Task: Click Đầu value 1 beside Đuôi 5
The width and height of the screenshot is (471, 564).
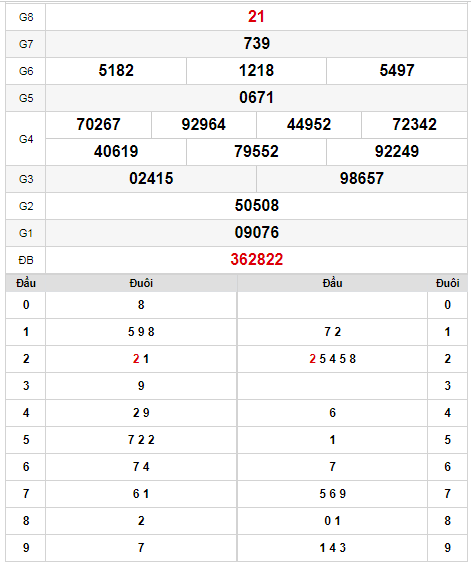Action: [332, 440]
